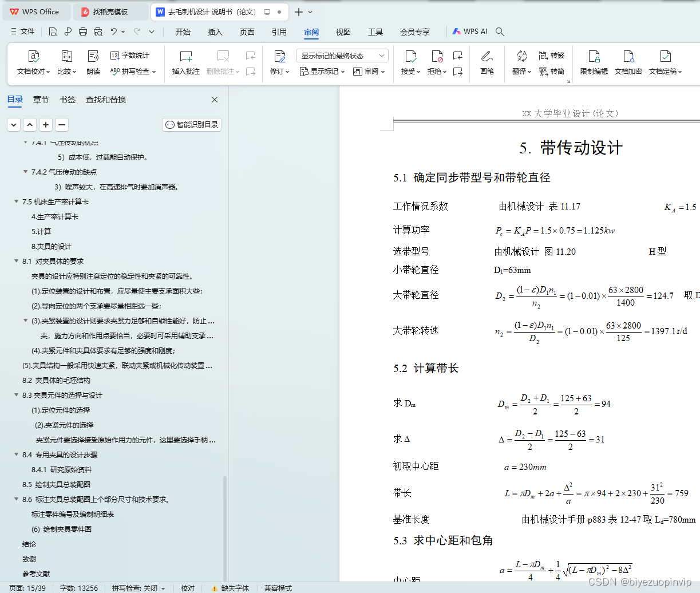Click the Track Changes (修订) icon
Viewport: 700px width, 593px height.
coord(279,56)
